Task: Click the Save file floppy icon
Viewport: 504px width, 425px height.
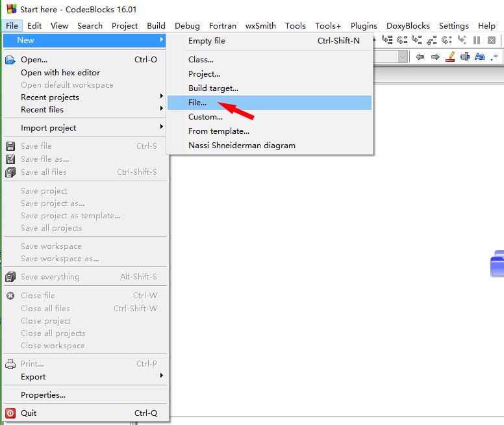Action: (10, 146)
